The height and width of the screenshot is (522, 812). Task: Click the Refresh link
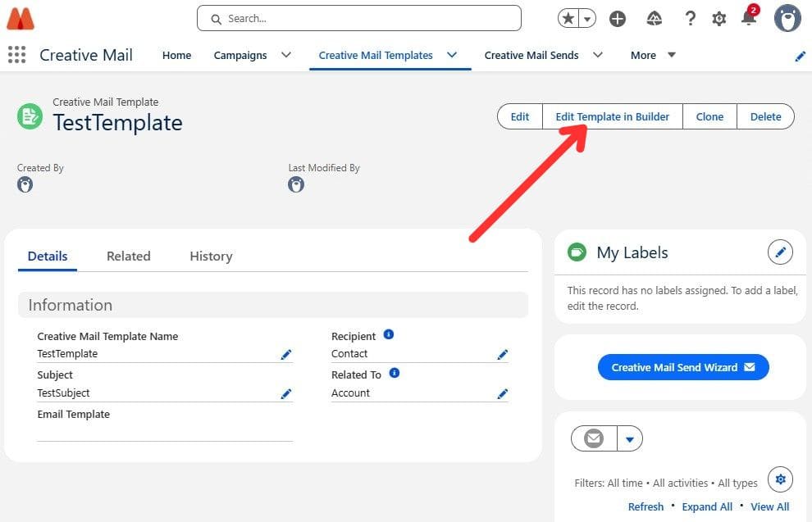click(645, 506)
